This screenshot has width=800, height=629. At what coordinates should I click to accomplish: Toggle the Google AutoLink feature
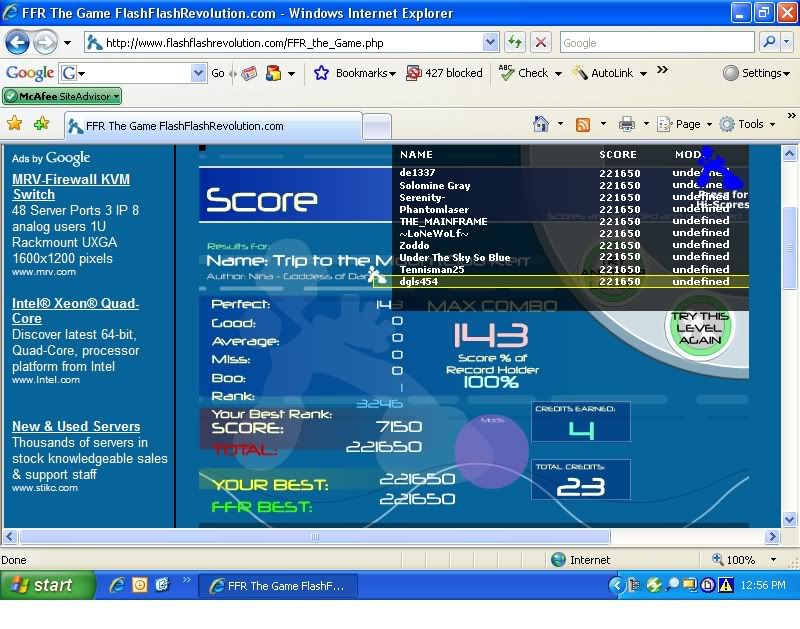click(x=609, y=73)
